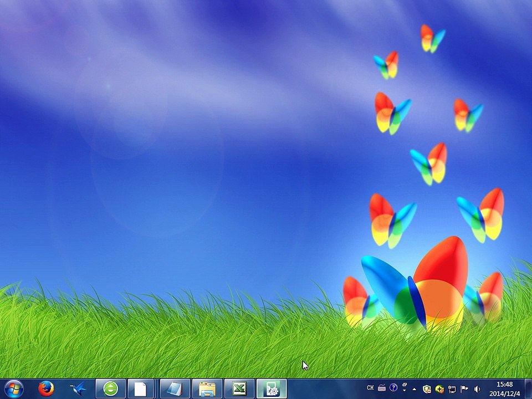Show hidden tray icons with up arrow

415,389
